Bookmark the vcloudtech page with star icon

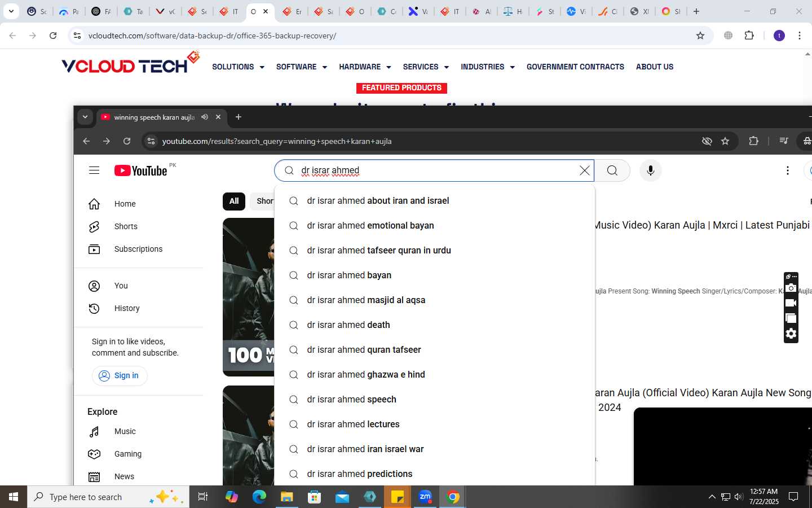[700, 36]
